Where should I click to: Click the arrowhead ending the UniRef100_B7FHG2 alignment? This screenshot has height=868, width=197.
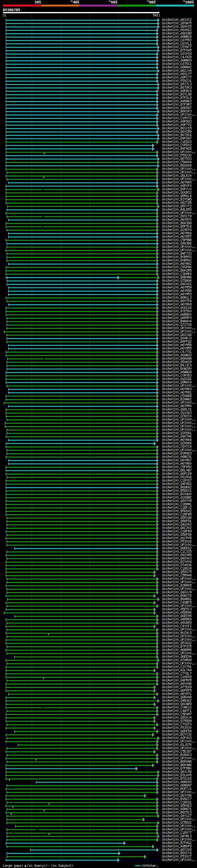(x=124, y=843)
